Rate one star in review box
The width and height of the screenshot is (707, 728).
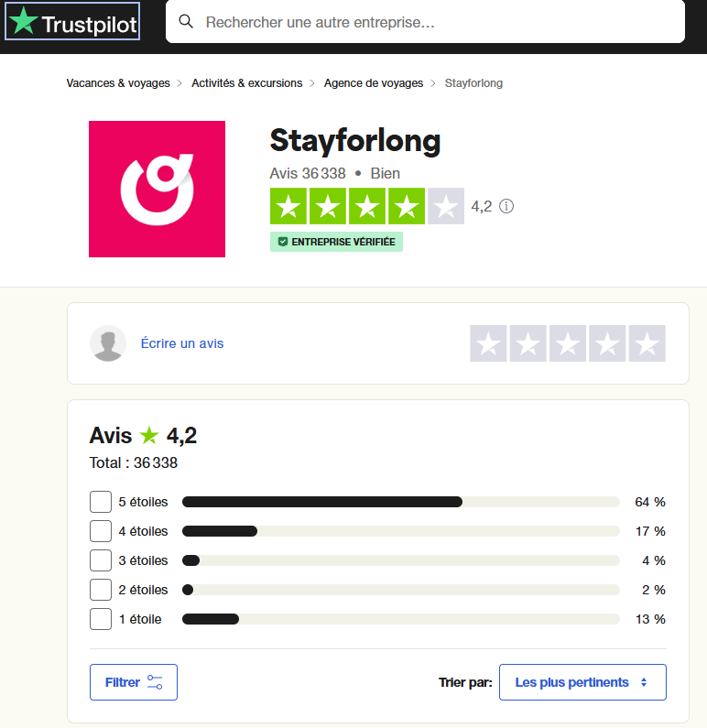[489, 343]
